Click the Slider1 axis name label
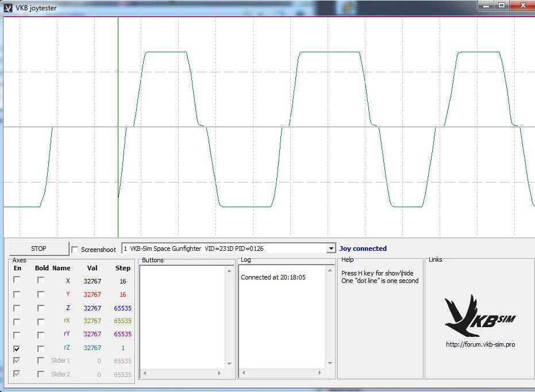 60,360
